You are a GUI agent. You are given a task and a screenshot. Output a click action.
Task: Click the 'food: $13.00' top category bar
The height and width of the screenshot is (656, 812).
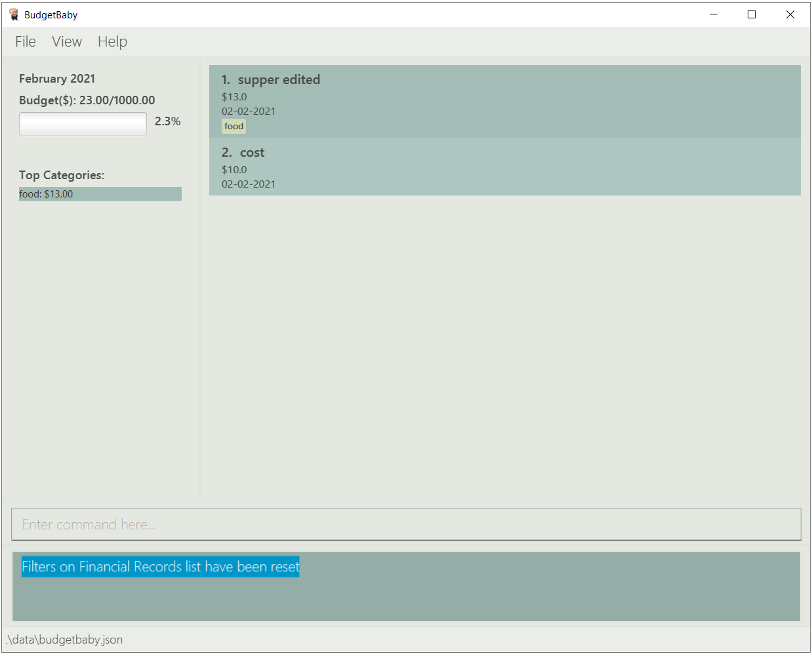[x=100, y=194]
